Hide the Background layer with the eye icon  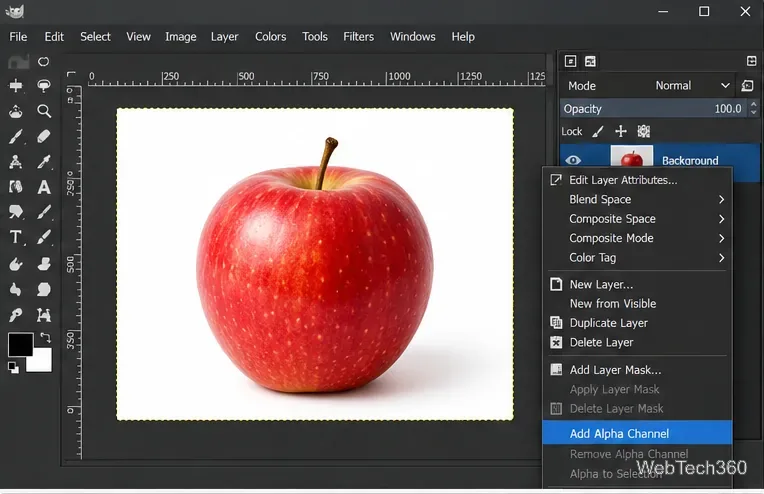click(x=573, y=160)
